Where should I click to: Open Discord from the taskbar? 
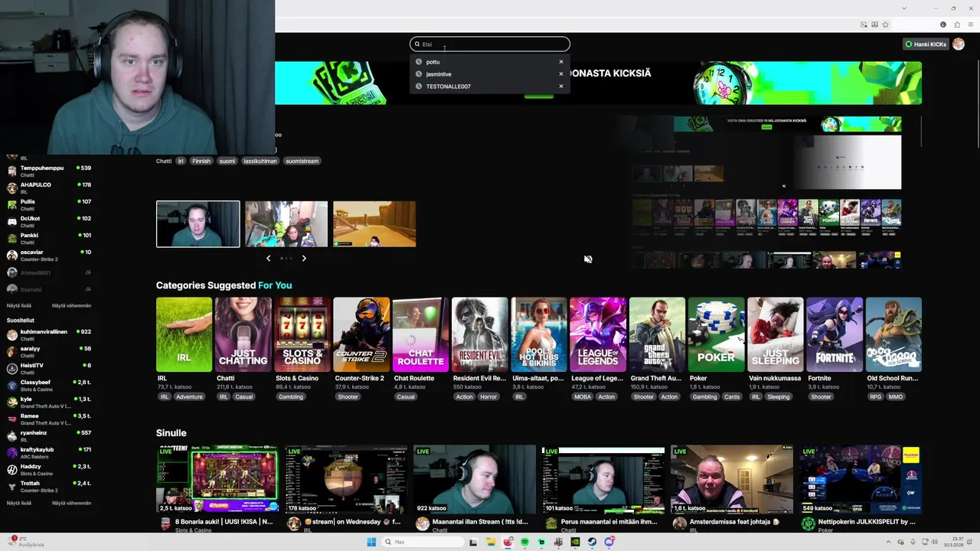[609, 542]
